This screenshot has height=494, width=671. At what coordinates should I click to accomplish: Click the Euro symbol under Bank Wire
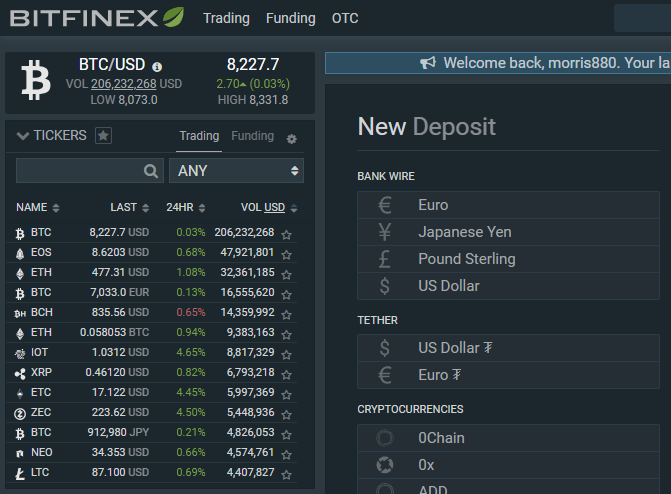(x=385, y=205)
